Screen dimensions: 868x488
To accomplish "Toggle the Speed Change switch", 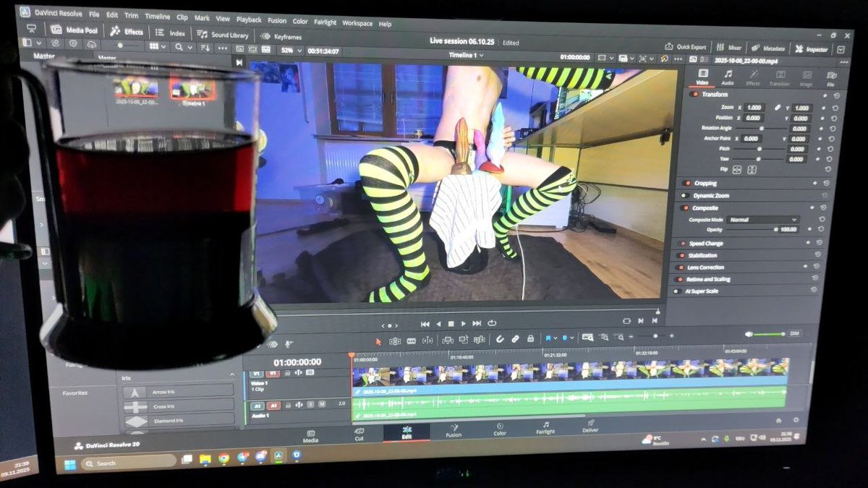I will [x=682, y=244].
